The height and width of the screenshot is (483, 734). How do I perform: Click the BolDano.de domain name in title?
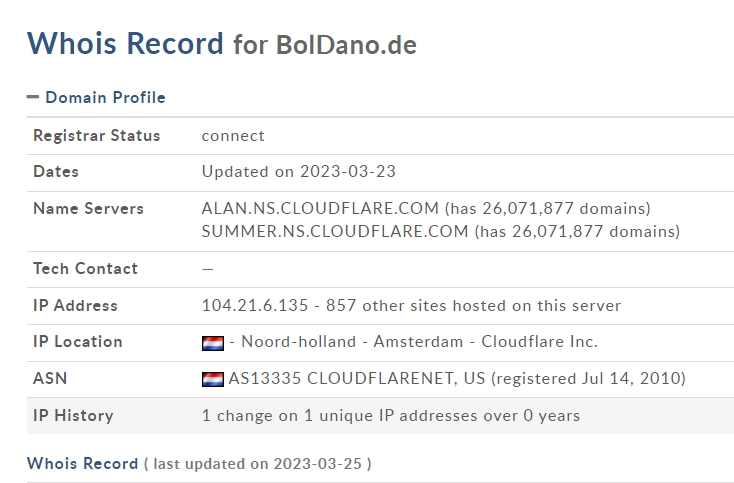click(x=346, y=45)
